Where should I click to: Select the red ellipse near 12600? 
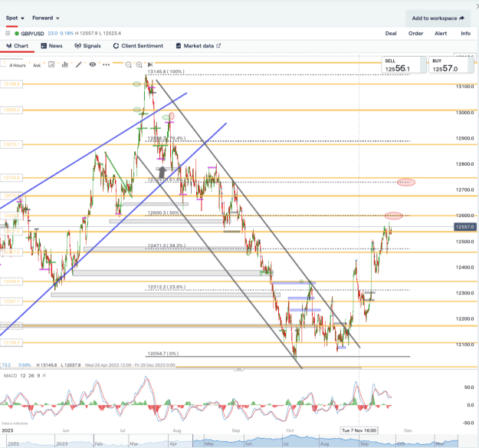pyautogui.click(x=393, y=216)
